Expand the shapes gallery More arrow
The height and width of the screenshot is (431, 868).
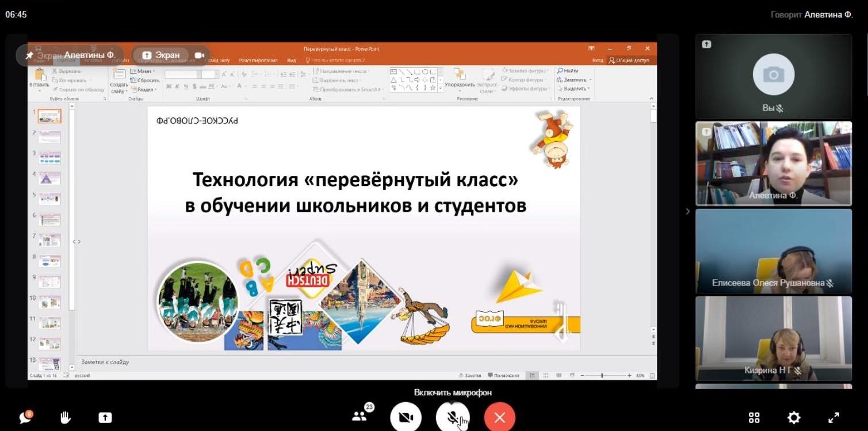(x=441, y=89)
